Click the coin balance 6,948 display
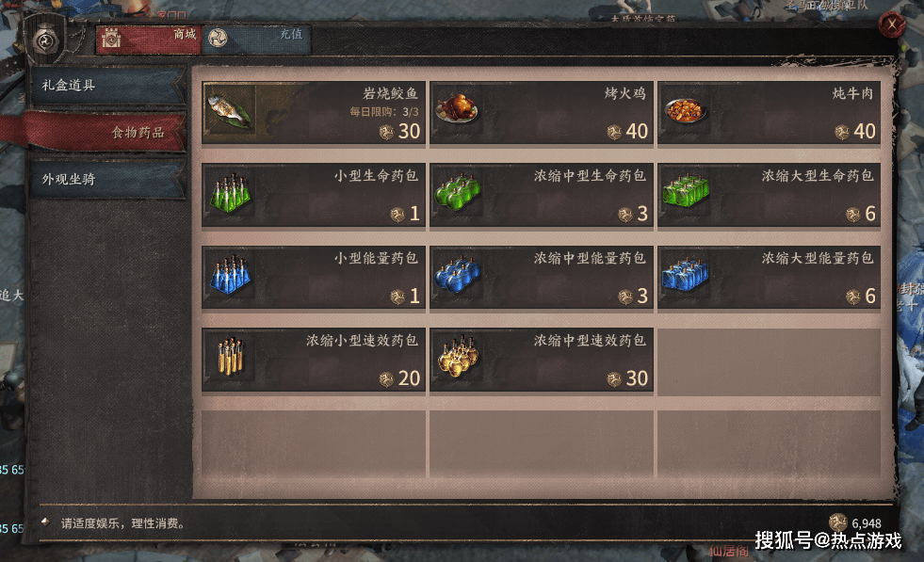 tap(855, 523)
